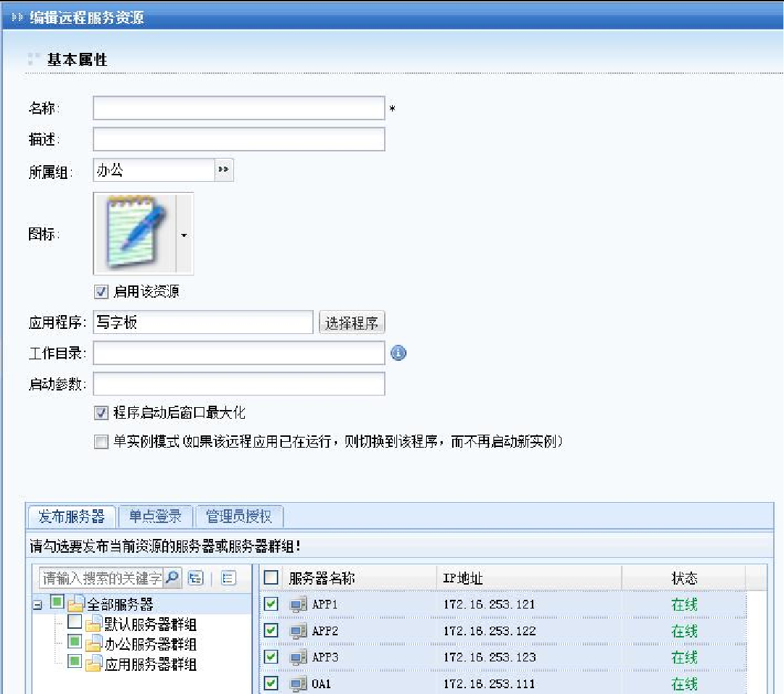Click the search magnifier icon in server tree
The height and width of the screenshot is (694, 784).
click(x=172, y=577)
